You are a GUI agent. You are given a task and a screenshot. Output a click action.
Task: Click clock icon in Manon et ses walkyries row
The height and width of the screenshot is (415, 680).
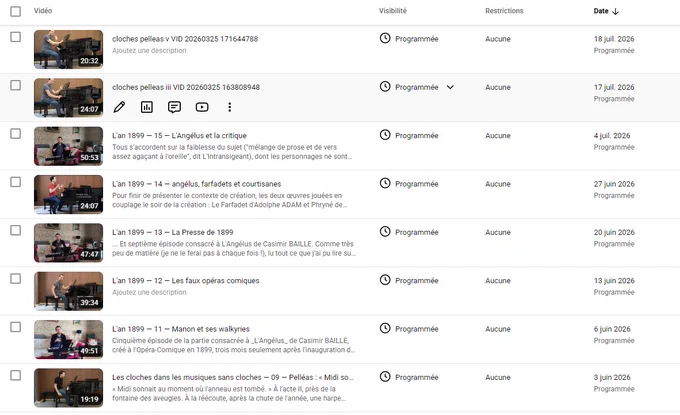click(x=385, y=328)
